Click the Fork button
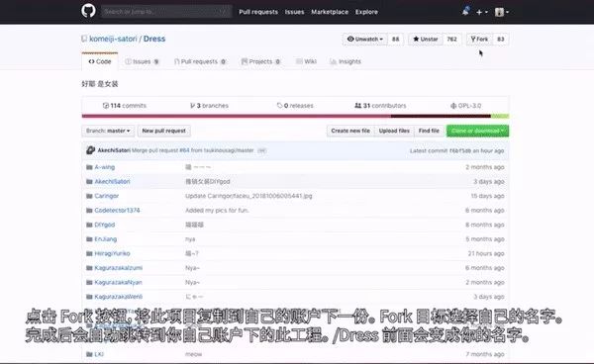This screenshot has width=594, height=364. (479, 39)
